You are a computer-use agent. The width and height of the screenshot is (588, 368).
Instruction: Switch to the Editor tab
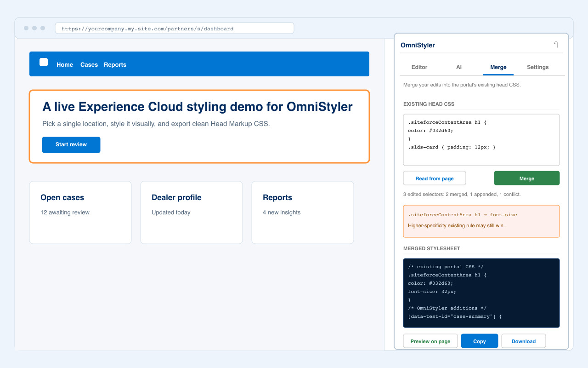(419, 67)
